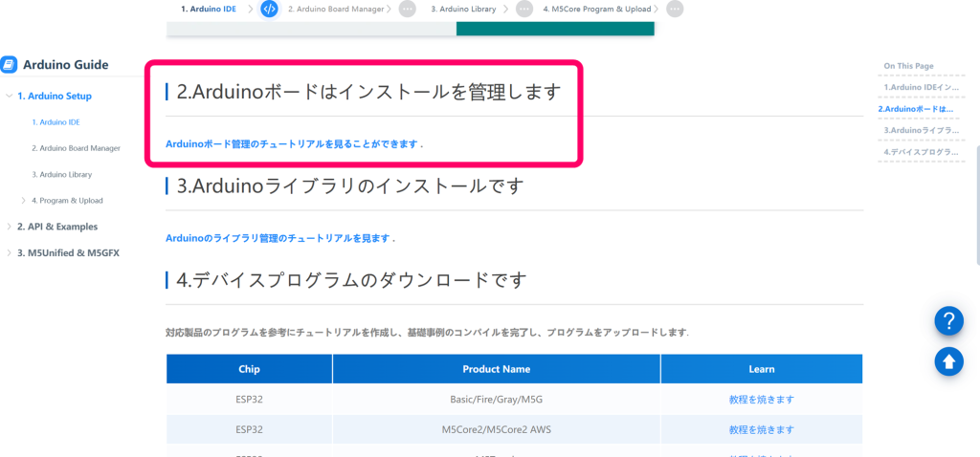Select 2. Arduino Board Manager in sidebar
The image size is (980, 457).
(77, 148)
